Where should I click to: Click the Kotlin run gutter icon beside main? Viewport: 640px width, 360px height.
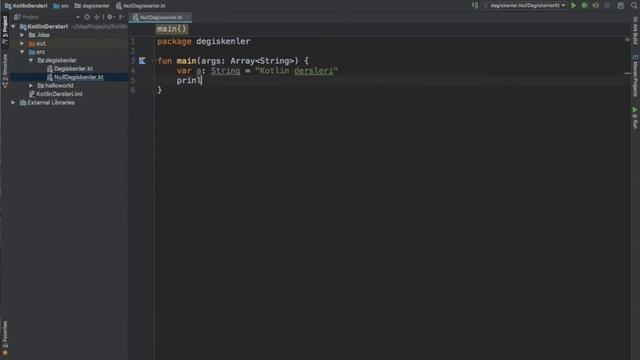(142, 61)
